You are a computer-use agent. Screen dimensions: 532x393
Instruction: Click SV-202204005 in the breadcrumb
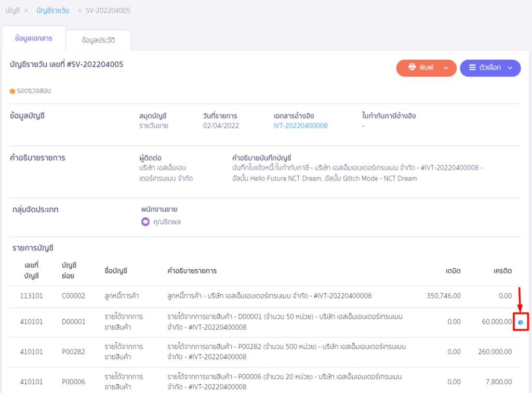coord(108,10)
